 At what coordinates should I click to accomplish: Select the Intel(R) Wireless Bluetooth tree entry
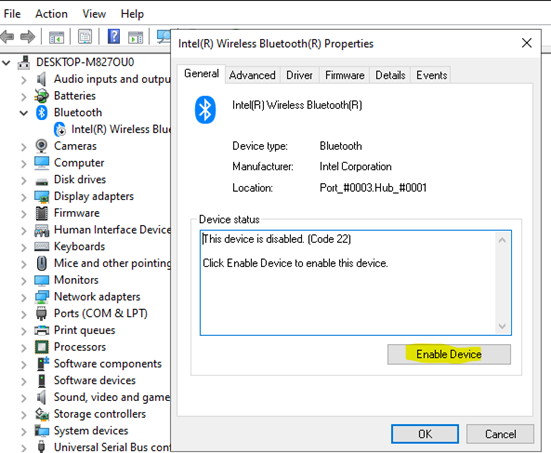121,129
